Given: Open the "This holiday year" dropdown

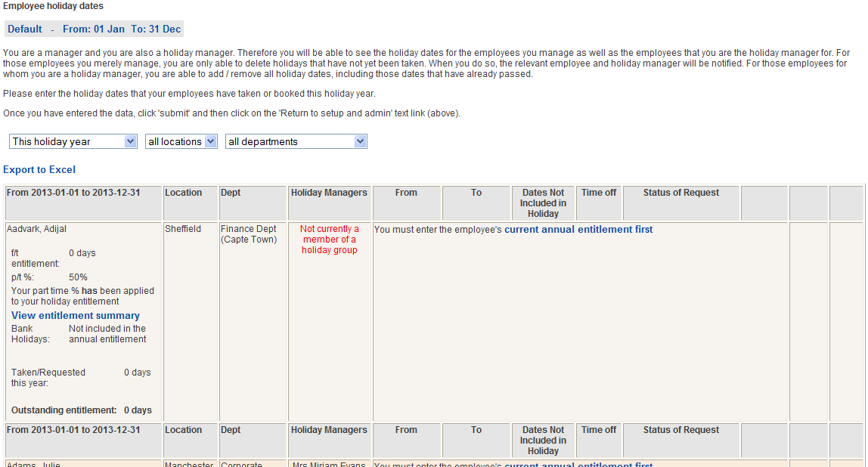Looking at the screenshot, I should click(73, 141).
